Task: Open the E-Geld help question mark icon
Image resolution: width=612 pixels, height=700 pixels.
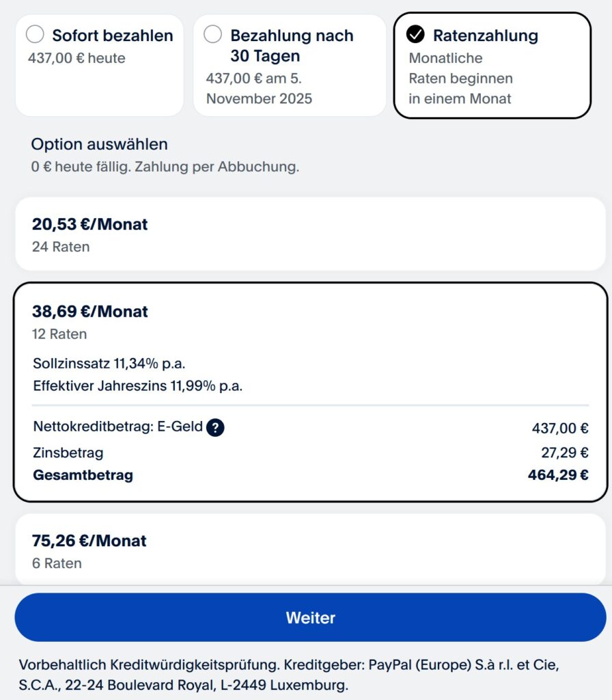Action: click(x=215, y=428)
